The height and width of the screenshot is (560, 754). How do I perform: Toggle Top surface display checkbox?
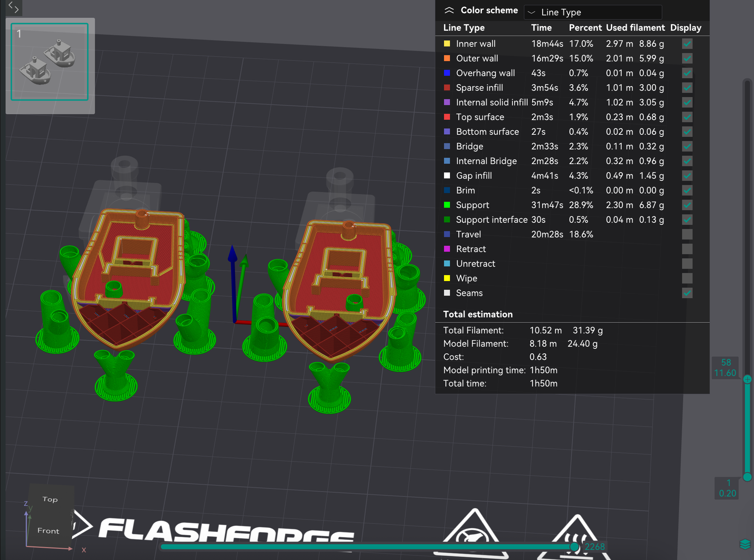point(687,117)
